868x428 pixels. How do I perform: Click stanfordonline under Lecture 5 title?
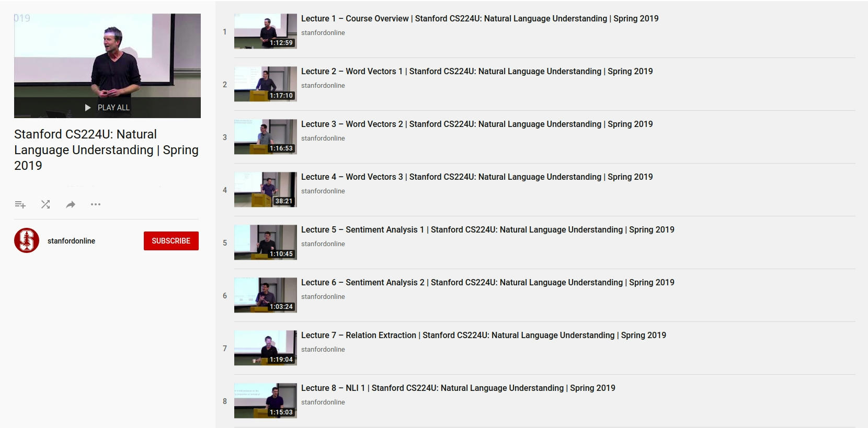coord(323,244)
